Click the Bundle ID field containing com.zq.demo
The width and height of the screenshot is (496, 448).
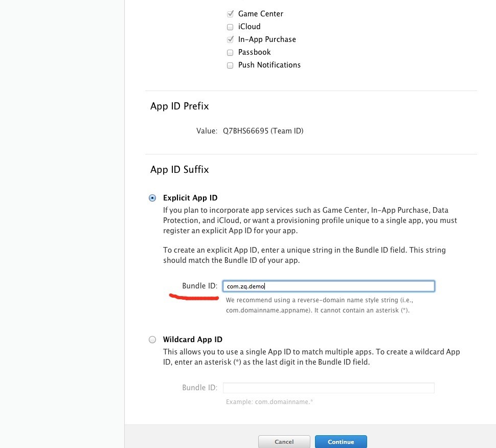click(x=329, y=286)
